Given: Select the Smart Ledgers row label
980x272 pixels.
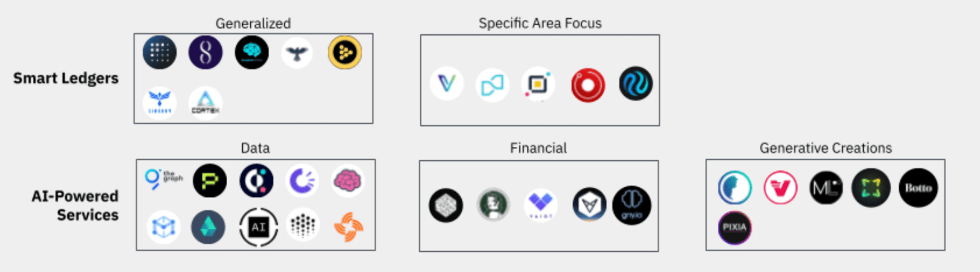Looking at the screenshot, I should click(x=66, y=78).
